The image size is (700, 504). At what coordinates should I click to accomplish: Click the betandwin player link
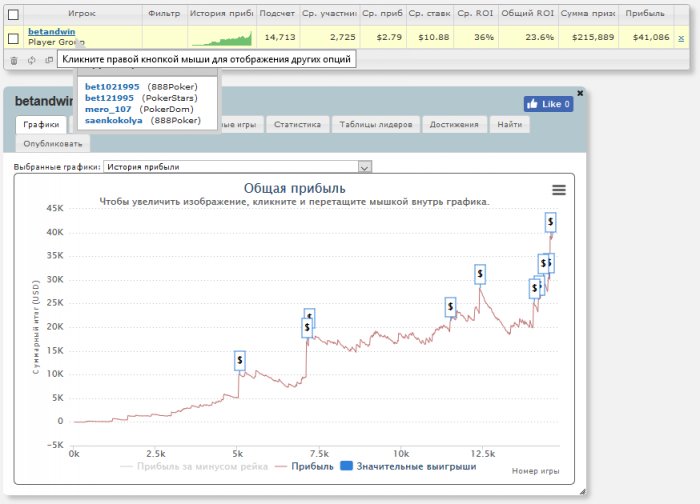52,31
